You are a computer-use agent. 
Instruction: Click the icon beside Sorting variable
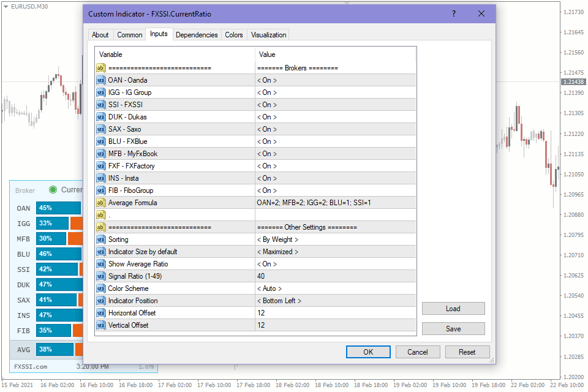coord(101,239)
